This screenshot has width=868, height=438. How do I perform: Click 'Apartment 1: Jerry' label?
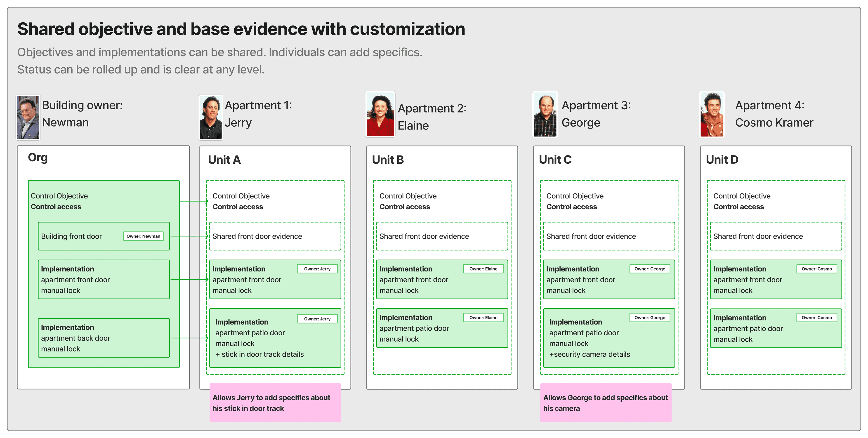coord(258,114)
